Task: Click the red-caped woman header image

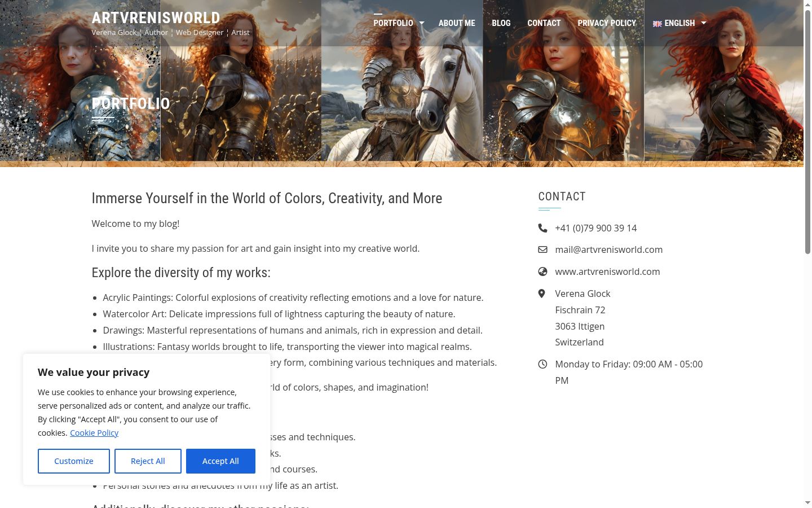Action: 723,81
